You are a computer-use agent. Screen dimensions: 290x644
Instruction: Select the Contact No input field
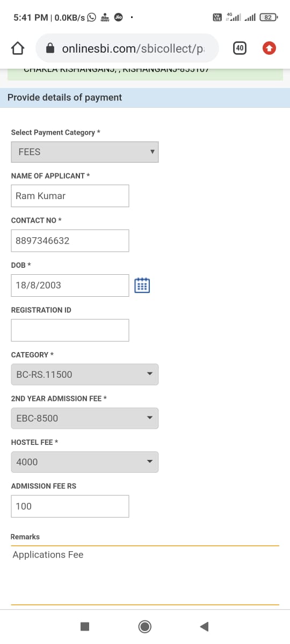click(70, 240)
